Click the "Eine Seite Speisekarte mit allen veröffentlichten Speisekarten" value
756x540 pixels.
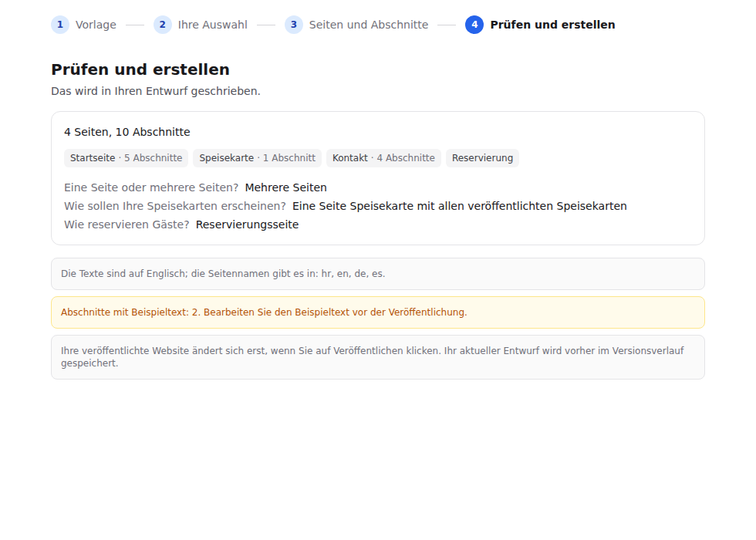pos(460,206)
